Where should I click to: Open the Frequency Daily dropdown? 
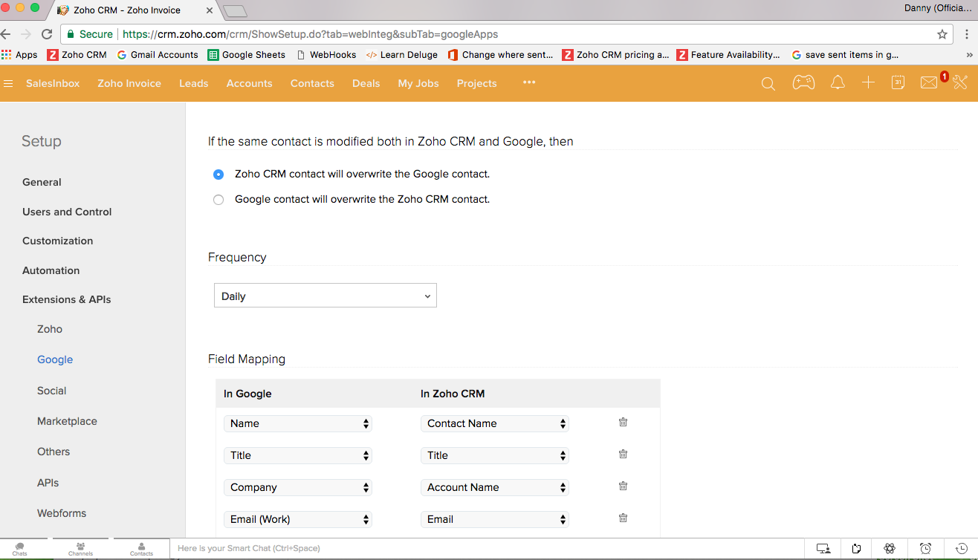325,296
